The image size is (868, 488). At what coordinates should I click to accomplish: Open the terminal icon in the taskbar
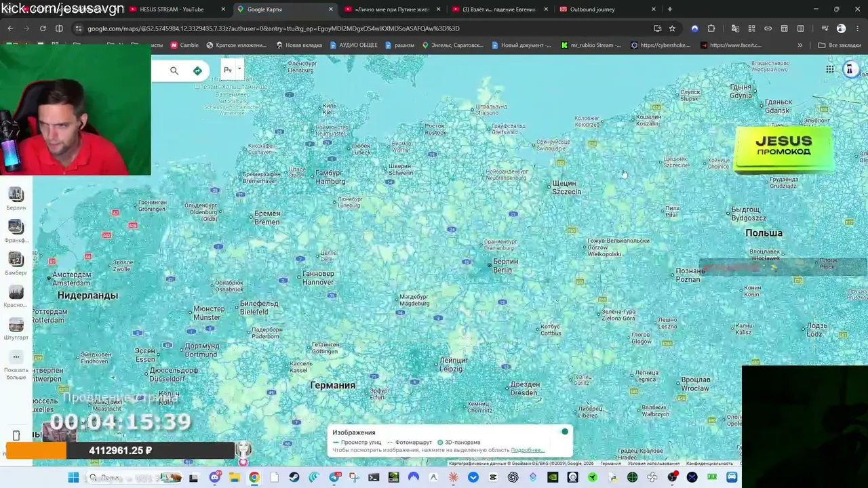coord(374,477)
